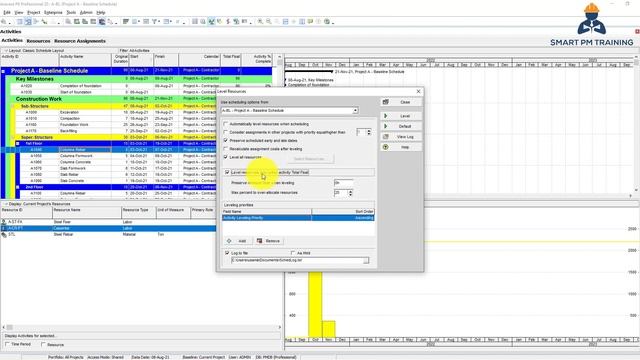640x360 pixels.
Task: Click Max percent to over-allocate stepper arrows
Action: tap(350, 193)
